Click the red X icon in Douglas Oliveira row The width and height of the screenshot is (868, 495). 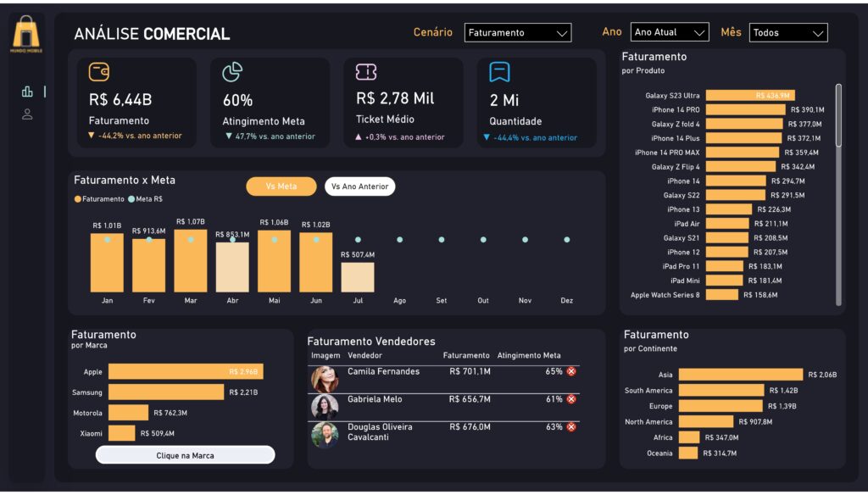pyautogui.click(x=571, y=427)
